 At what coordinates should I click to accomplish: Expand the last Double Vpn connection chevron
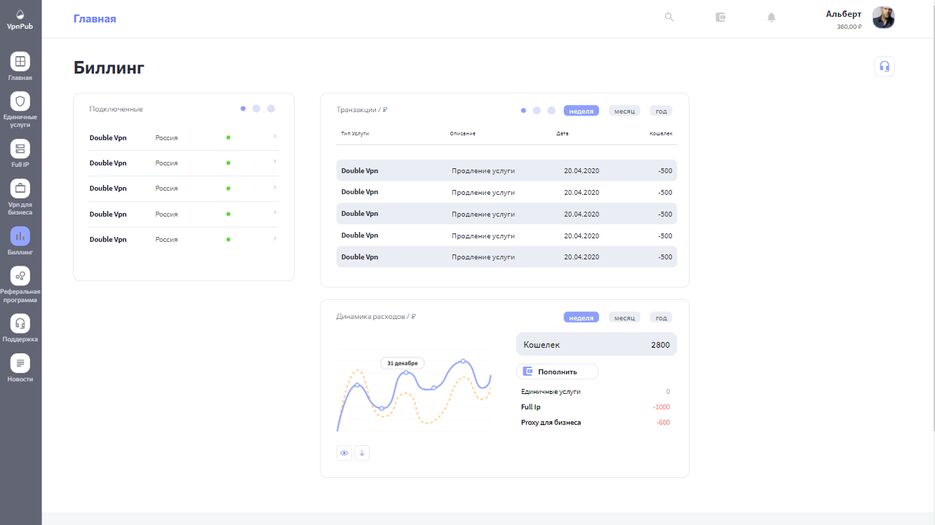(x=275, y=239)
